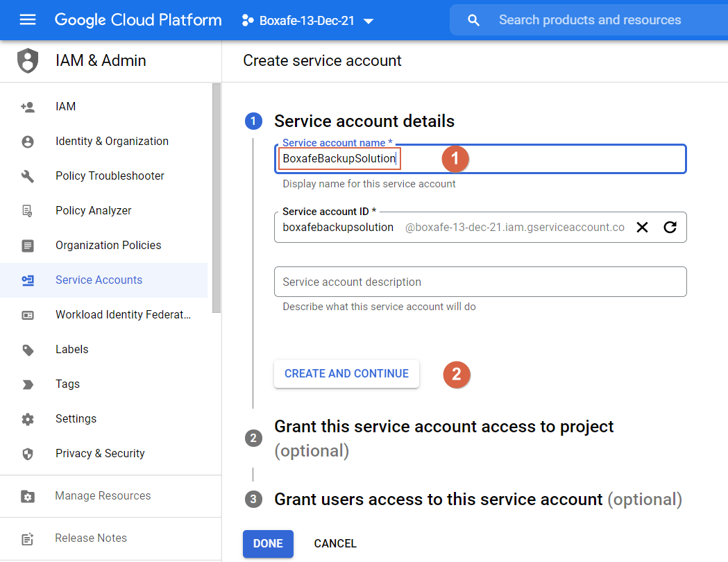Open the hamburger navigation menu
The image size is (728, 562).
(28, 20)
